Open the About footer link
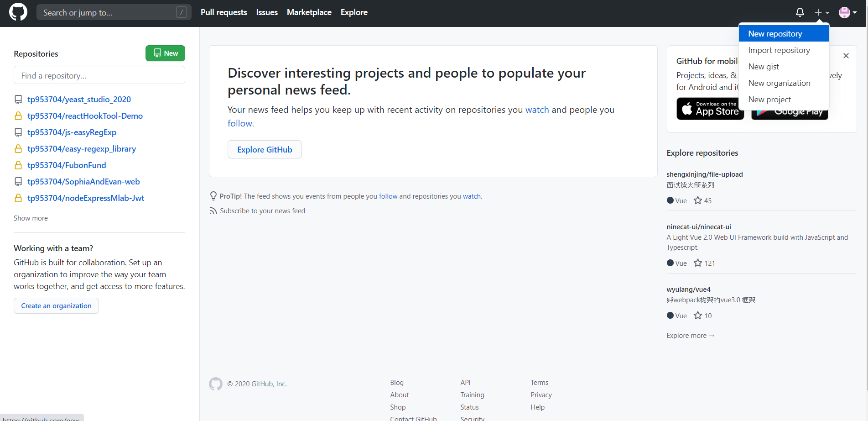Viewport: 868px width, 421px height. 399,395
